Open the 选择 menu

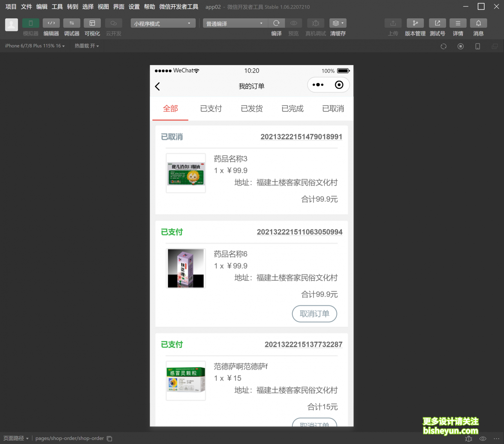pyautogui.click(x=88, y=7)
